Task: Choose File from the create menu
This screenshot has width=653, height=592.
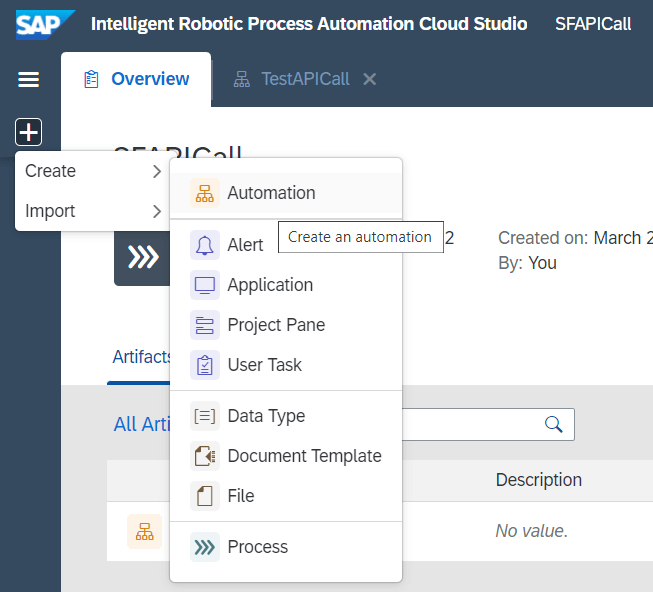Action: pyautogui.click(x=286, y=496)
